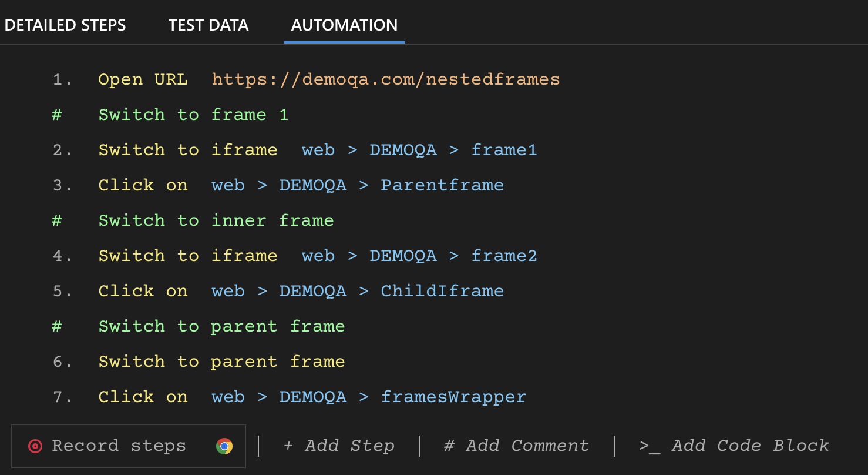
Task: Switch to the DETAILED STEPS tab
Action: [65, 25]
